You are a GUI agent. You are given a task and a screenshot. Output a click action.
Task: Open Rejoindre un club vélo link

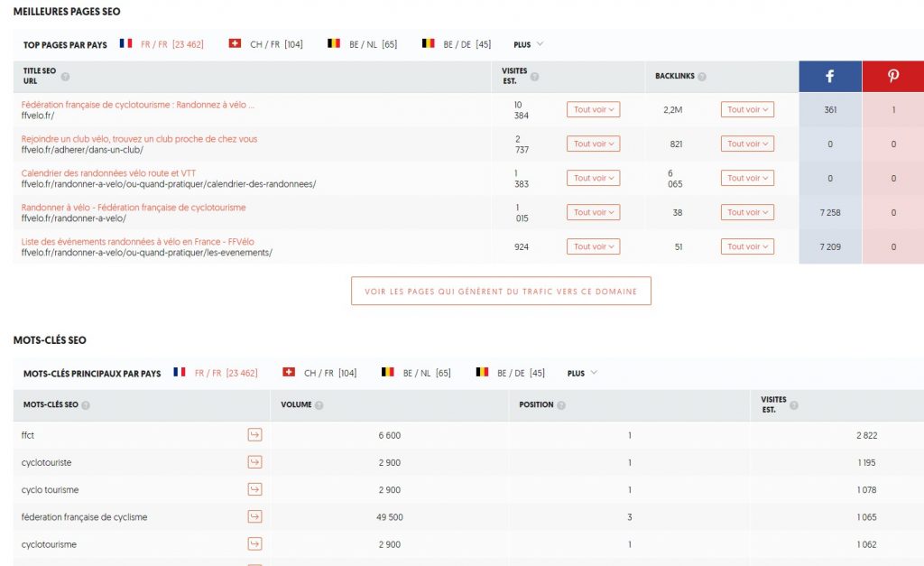[139, 138]
